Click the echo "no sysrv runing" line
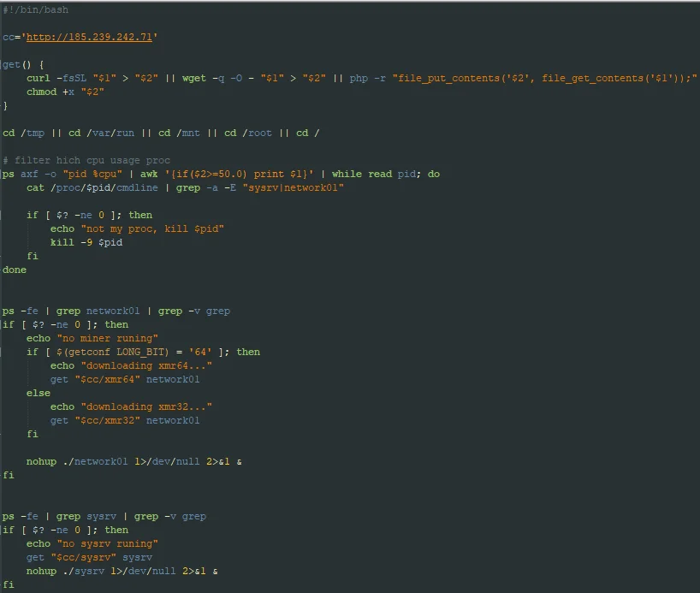Viewport: 700px width, 593px height. pos(92,544)
